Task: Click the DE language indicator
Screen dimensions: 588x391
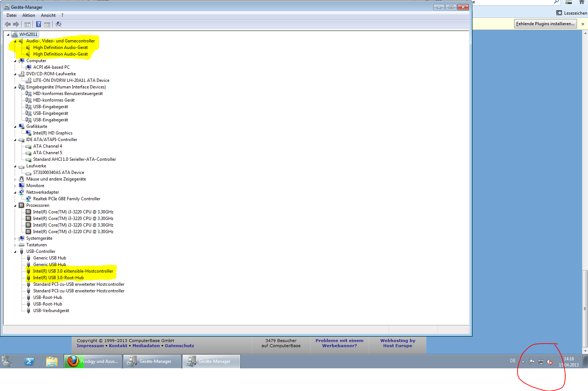Action: click(x=513, y=361)
